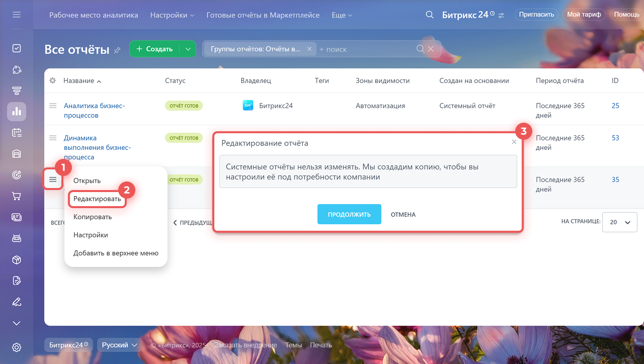Open the sales funnel icon in the sidebar
This screenshot has width=644, height=364.
(16, 90)
